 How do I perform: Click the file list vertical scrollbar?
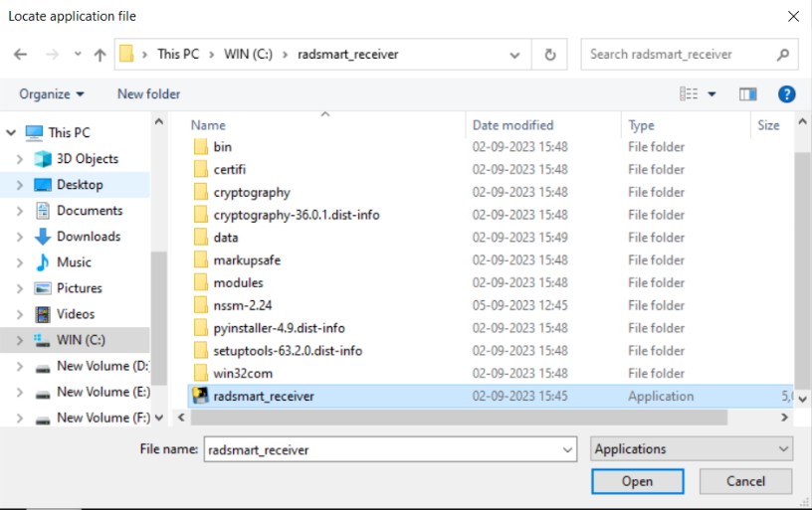tap(802, 269)
